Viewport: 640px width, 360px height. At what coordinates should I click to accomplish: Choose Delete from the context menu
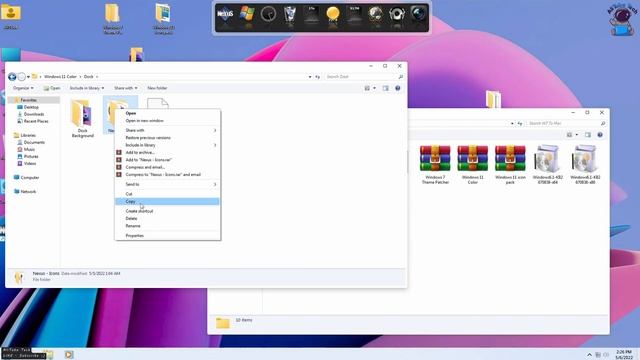(168, 219)
